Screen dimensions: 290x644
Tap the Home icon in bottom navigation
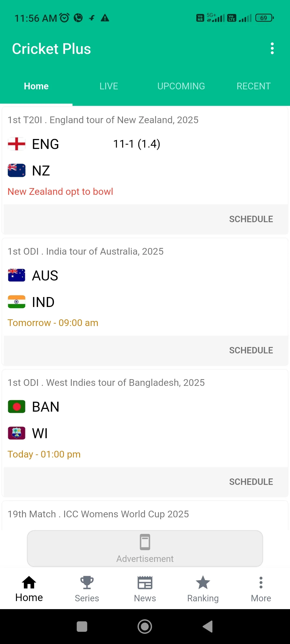click(x=29, y=583)
